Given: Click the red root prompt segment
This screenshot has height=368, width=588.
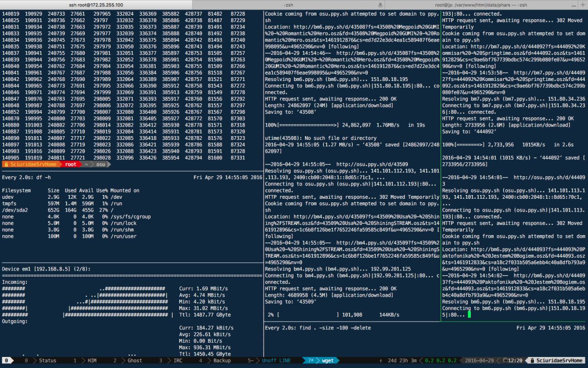Looking at the screenshot, I should [x=70, y=164].
